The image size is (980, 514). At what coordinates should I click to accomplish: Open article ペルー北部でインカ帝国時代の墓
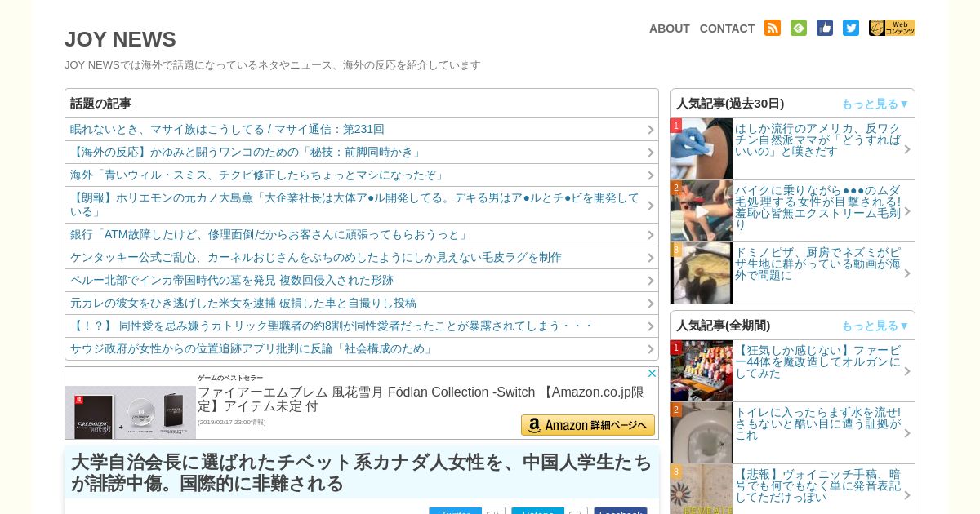232,280
